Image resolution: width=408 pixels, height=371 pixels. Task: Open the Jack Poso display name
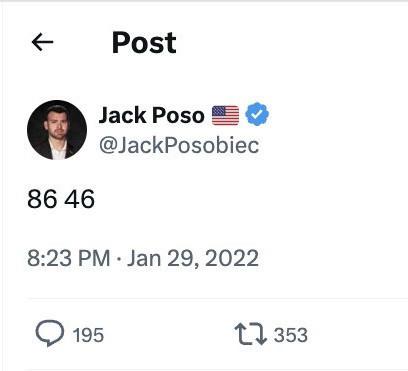(x=151, y=115)
